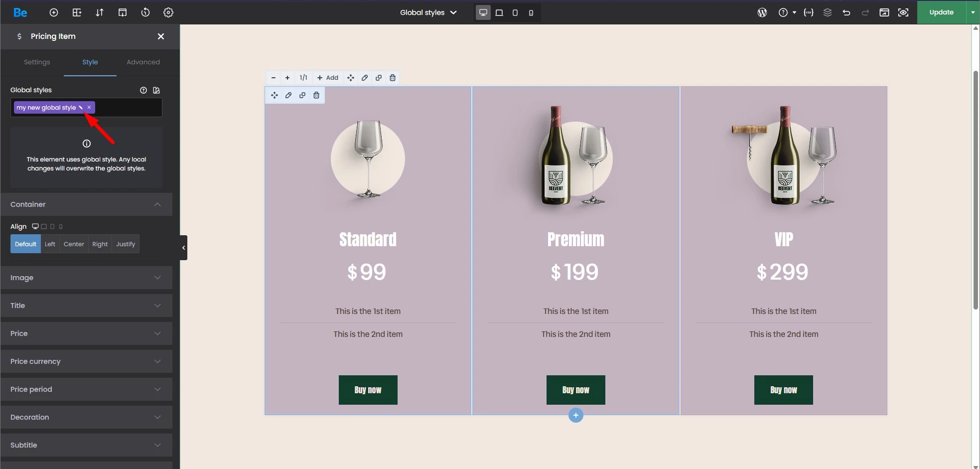Remove the 'my new global style' tag
980x469 pixels.
tap(89, 108)
